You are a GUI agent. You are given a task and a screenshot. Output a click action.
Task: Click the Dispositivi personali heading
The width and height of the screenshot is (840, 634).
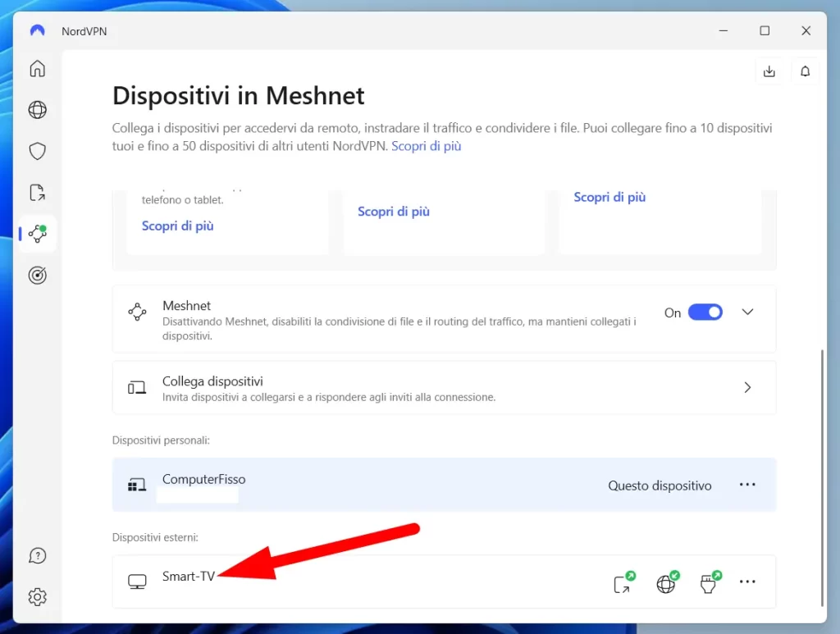pos(161,440)
